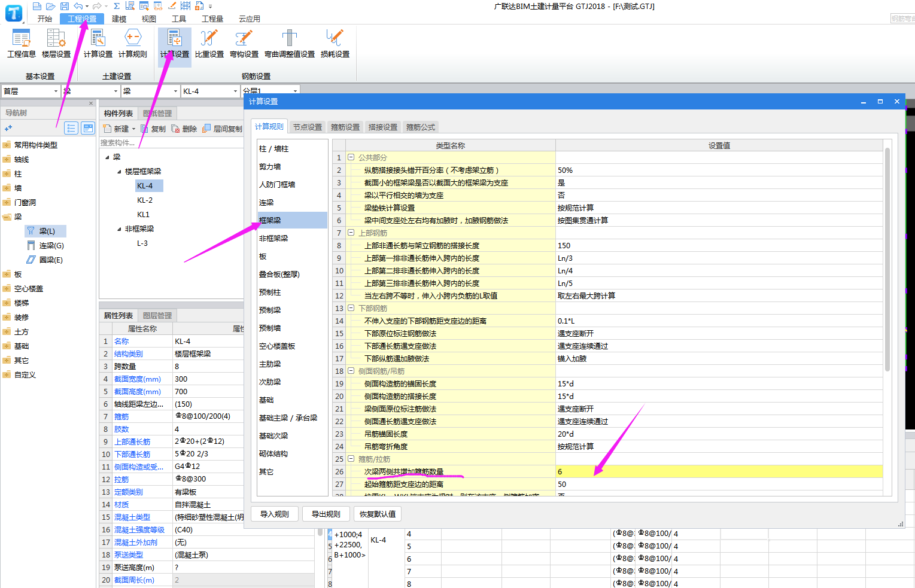This screenshot has width=915, height=588.
Task: Click 层间复制 in component list toolbar
Action: 222,129
